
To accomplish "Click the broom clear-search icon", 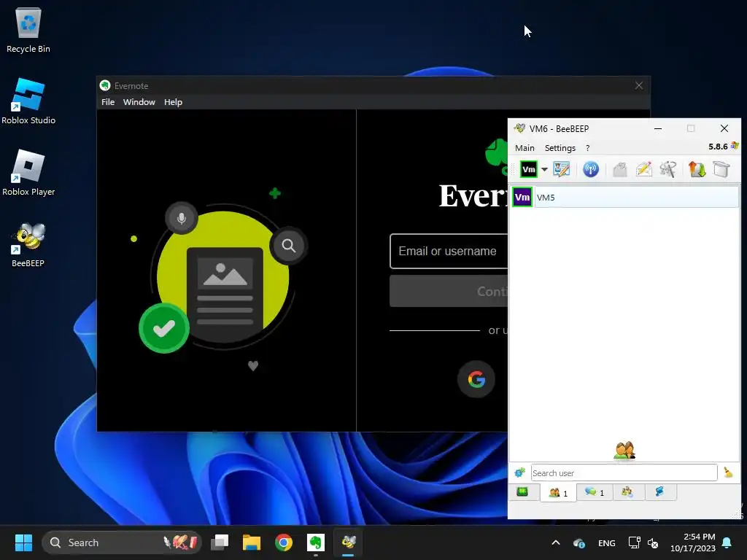I will coord(728,472).
